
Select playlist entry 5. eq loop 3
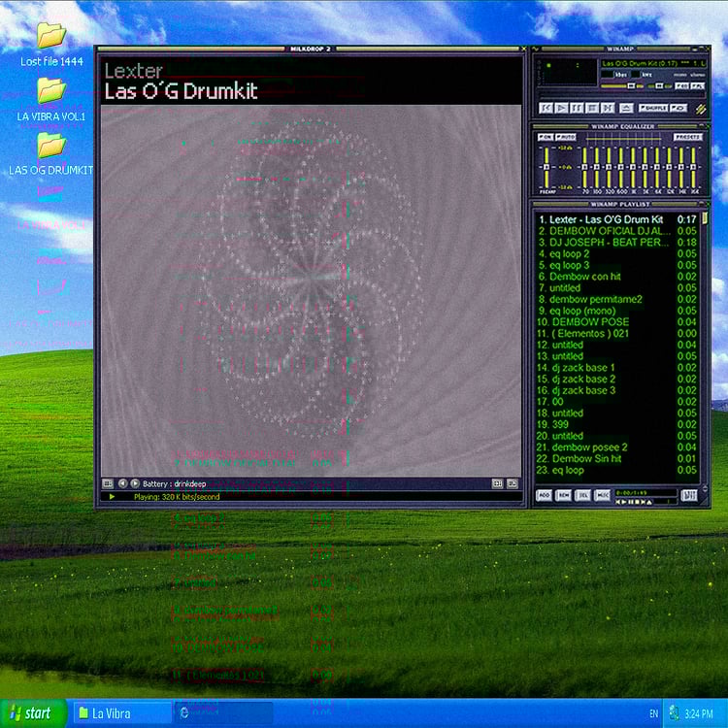click(617, 265)
